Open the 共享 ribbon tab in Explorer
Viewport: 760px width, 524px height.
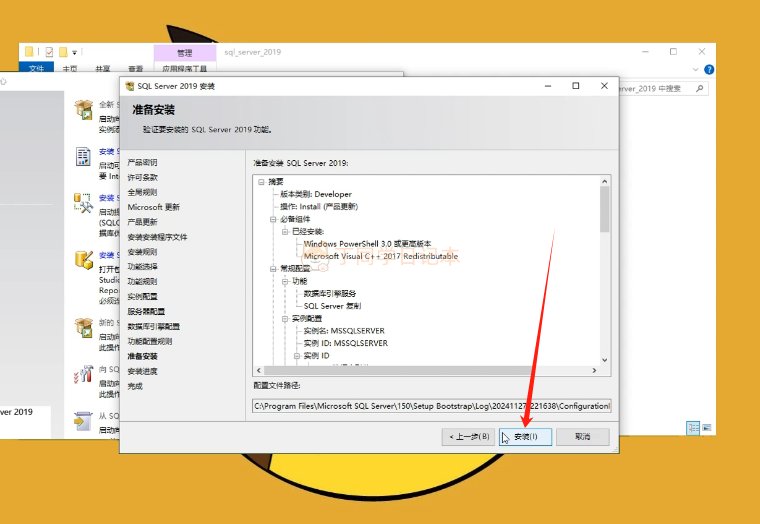[103, 69]
